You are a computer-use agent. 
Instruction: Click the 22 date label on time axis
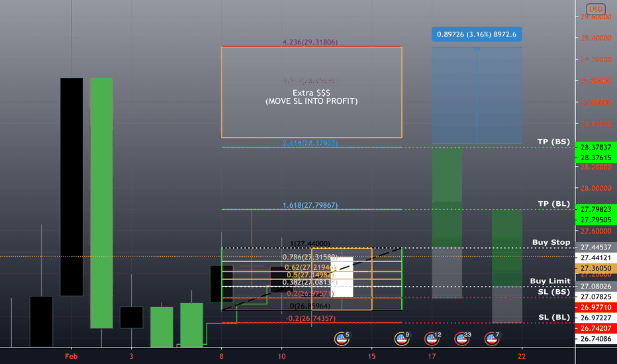click(x=522, y=356)
